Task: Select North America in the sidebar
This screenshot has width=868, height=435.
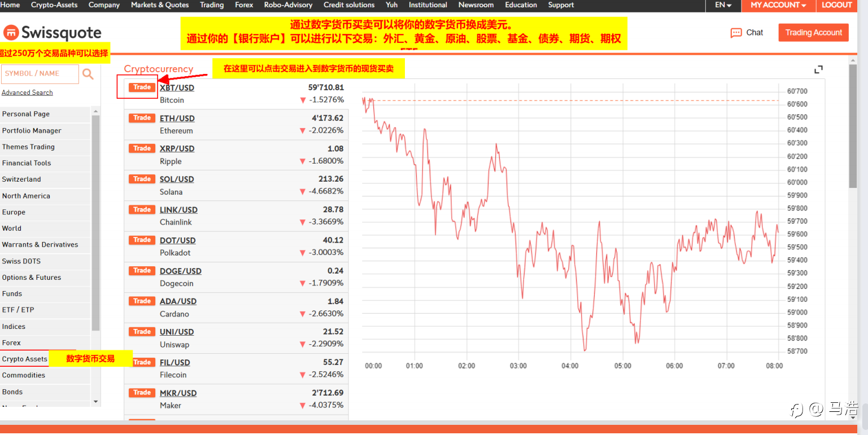Action: (x=45, y=196)
